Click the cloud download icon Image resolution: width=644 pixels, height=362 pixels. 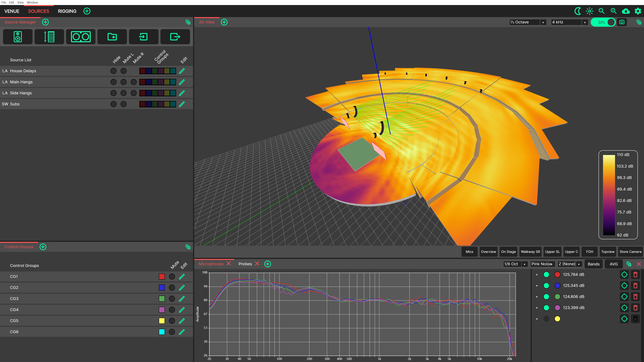[x=626, y=11]
